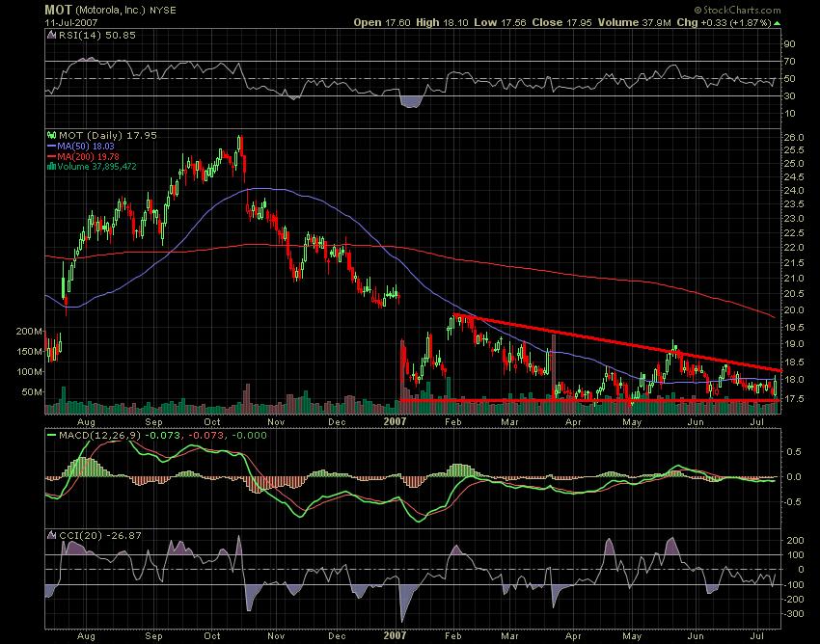Image resolution: width=820 pixels, height=644 pixels.
Task: Click the candlestick icon before MOT (Daily)
Action: [x=51, y=135]
